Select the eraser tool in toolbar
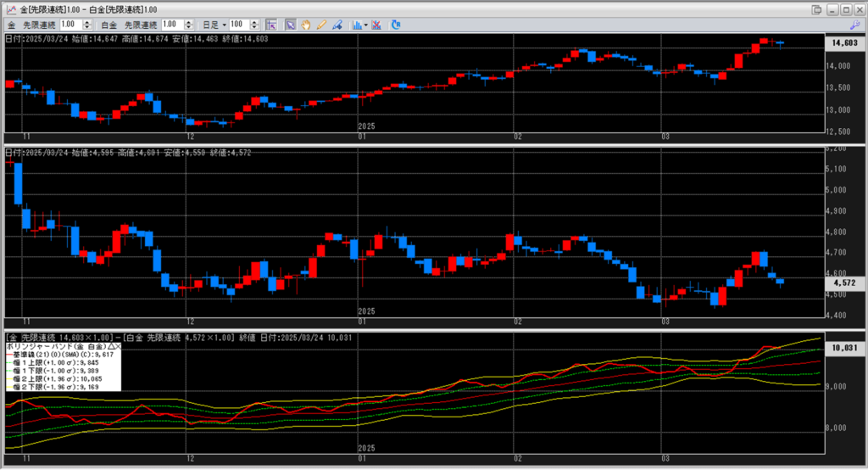 point(337,25)
